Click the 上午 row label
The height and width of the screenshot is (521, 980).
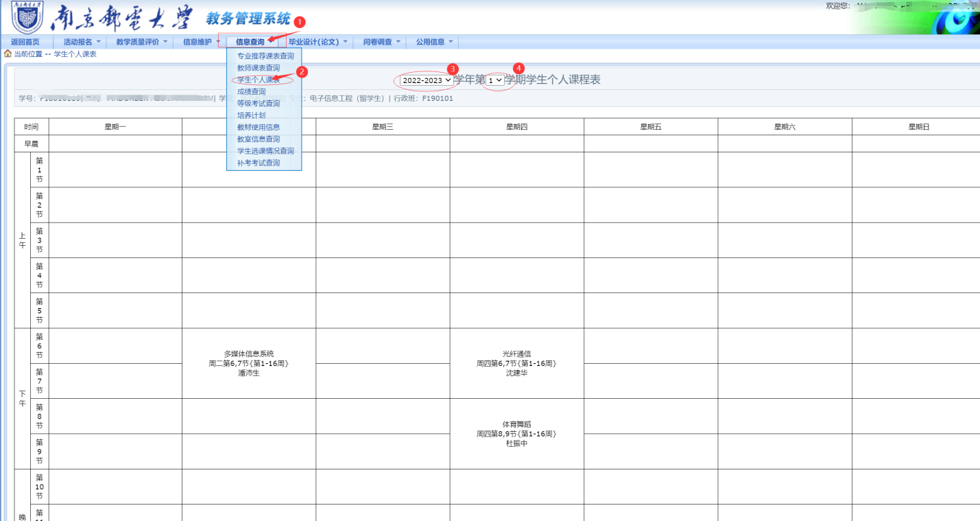coord(22,240)
